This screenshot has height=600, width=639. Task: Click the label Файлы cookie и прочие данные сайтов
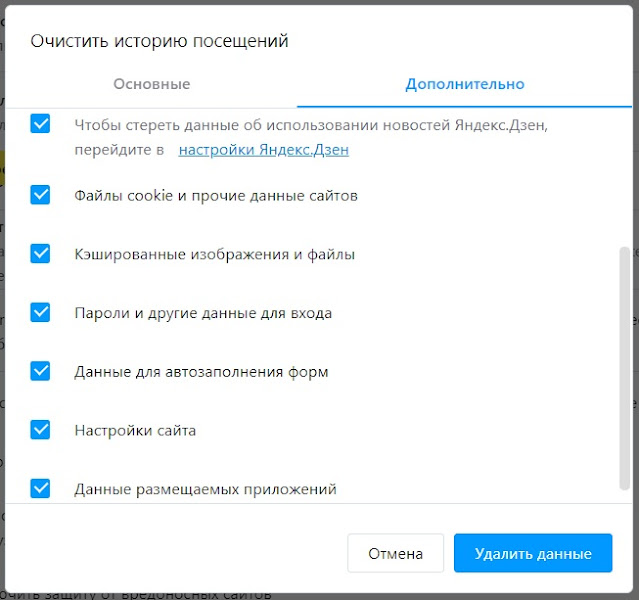(216, 196)
